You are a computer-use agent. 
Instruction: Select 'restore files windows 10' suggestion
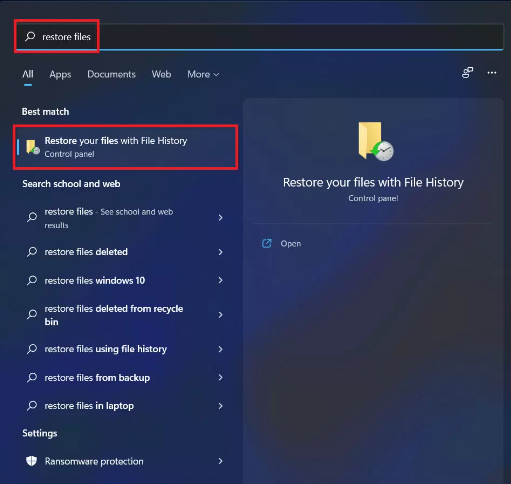coord(125,280)
